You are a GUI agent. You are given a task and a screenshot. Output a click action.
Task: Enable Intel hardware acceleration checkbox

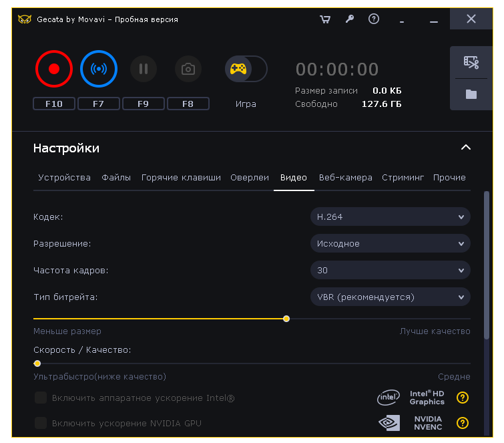[x=41, y=398]
